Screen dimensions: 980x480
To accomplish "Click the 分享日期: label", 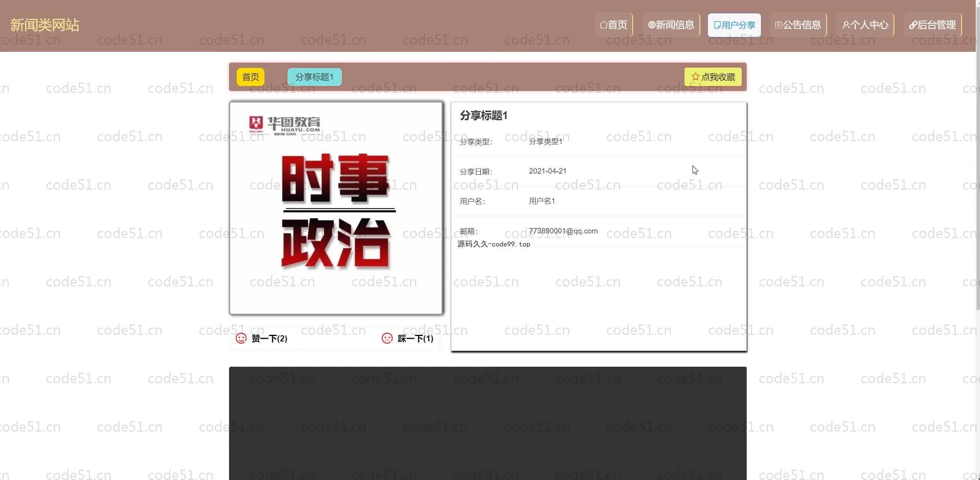I will (x=476, y=172).
